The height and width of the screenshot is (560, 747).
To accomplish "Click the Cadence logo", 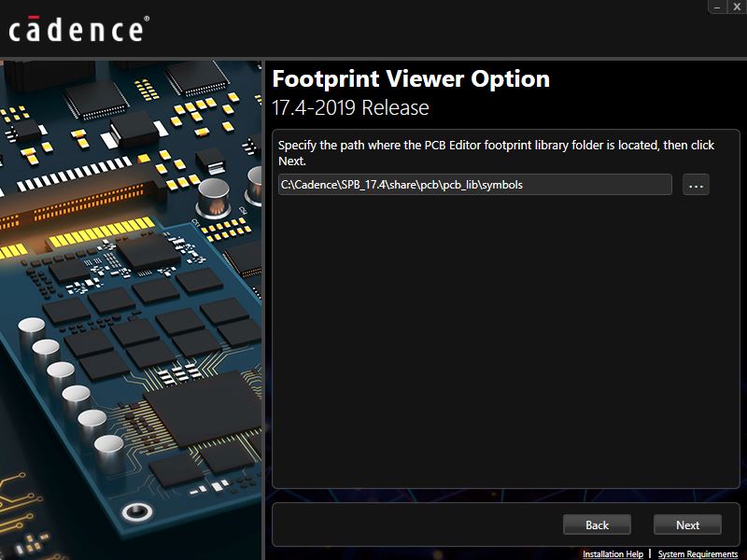I will (79, 29).
